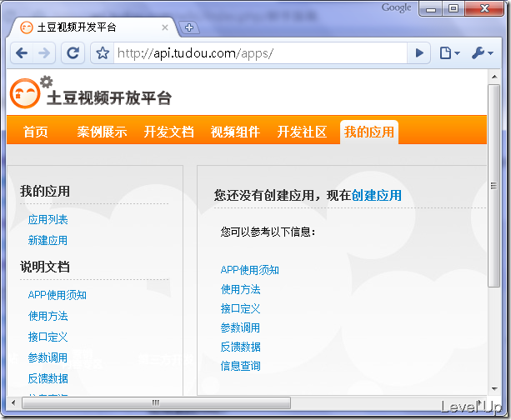Open the page menu dropdown icon

[x=449, y=52]
